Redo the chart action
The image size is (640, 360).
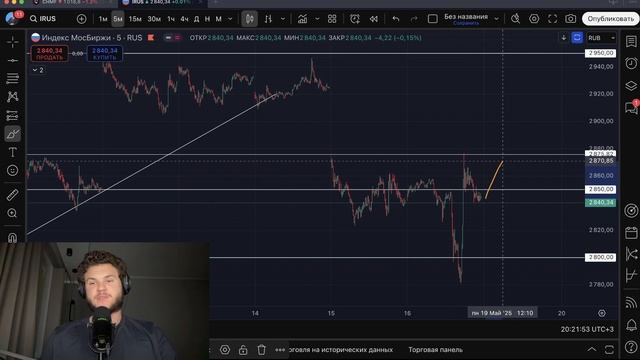[414, 19]
